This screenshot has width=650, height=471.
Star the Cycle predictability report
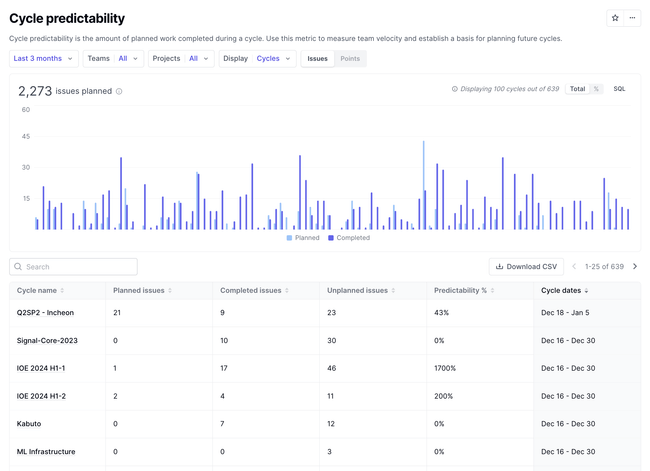click(615, 18)
